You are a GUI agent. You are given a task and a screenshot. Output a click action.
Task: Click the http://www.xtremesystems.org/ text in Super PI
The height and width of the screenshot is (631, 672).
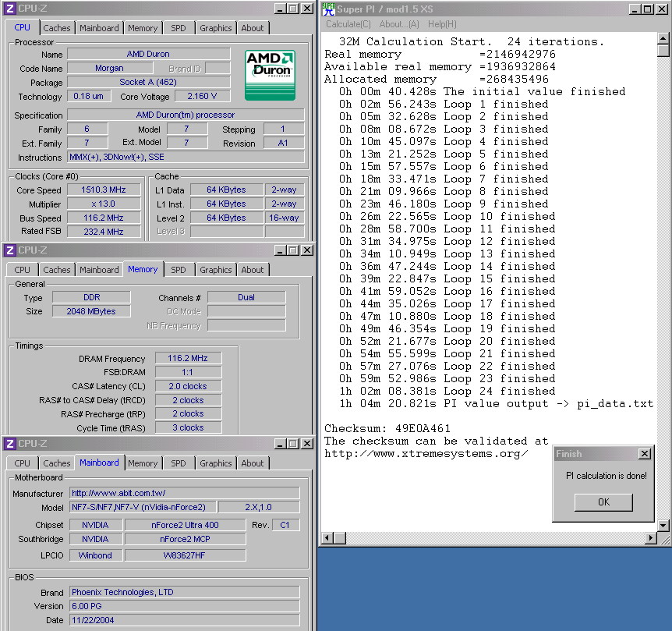coord(426,453)
